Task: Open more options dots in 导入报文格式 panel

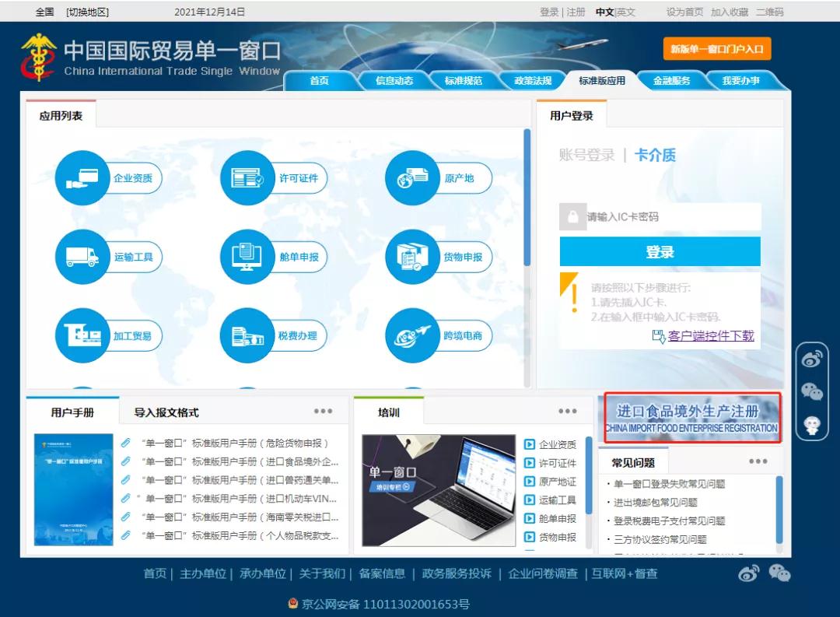Action: pos(323,411)
